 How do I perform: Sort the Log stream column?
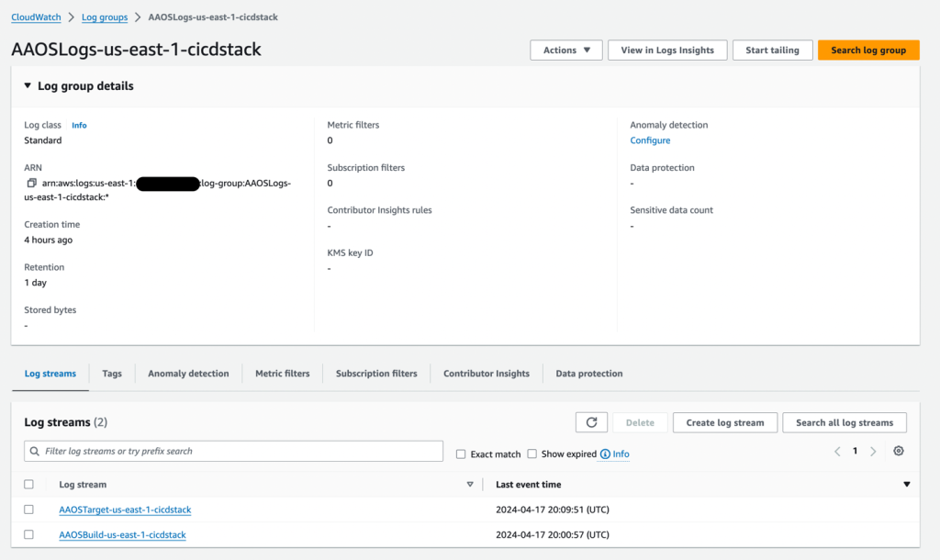tap(470, 484)
